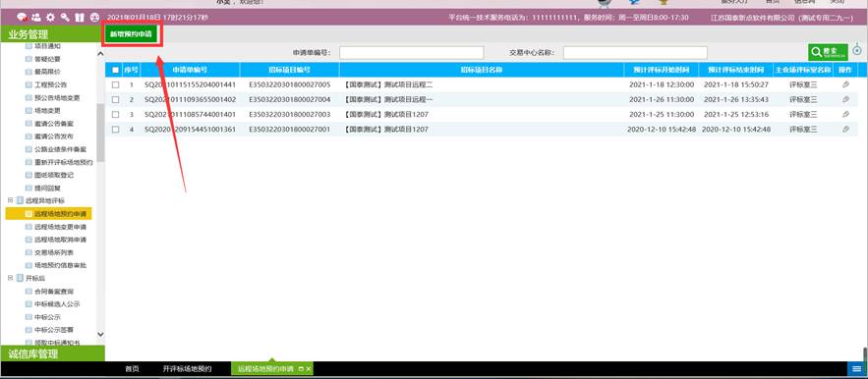Viewport: 868px width, 379px height.
Task: Open 项目通知 in the sidebar tree
Action: (x=47, y=46)
